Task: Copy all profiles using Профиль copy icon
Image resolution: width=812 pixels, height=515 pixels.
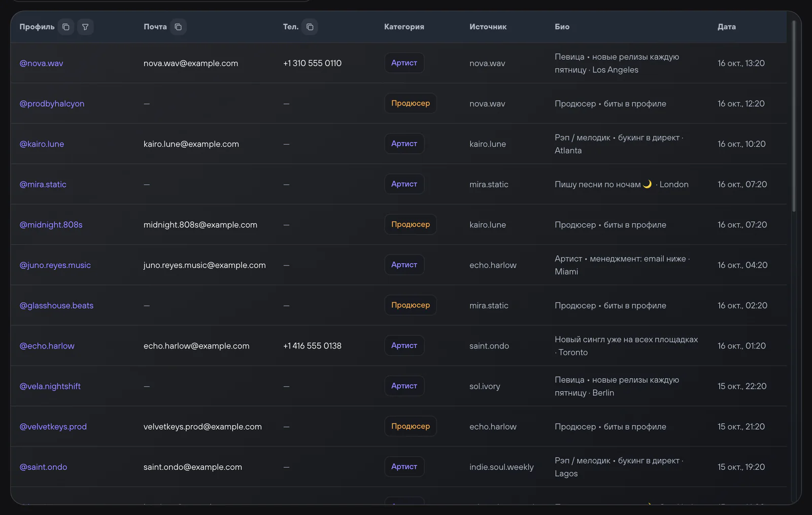Action: point(65,27)
